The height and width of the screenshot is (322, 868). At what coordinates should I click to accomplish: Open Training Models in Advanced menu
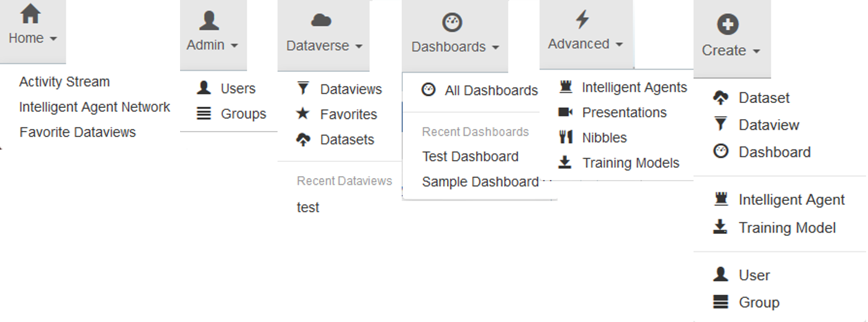point(631,163)
